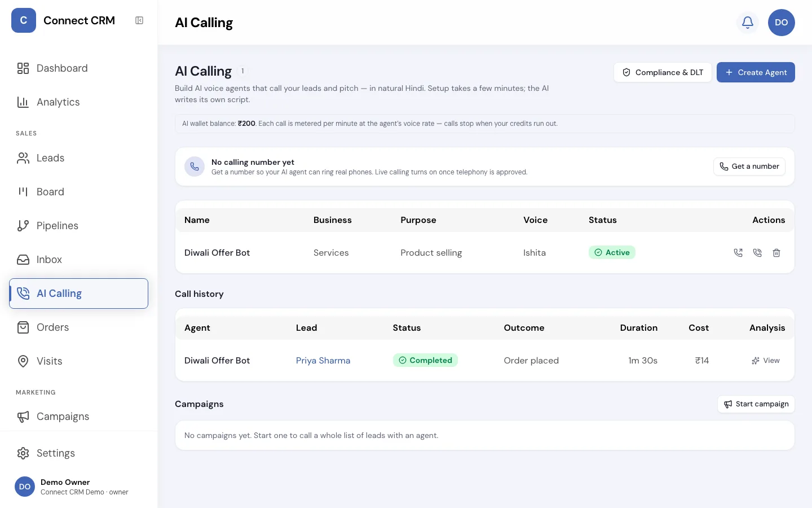Open the DO avatar menu in header
Screen dimensions: 812x508
[x=782, y=23]
